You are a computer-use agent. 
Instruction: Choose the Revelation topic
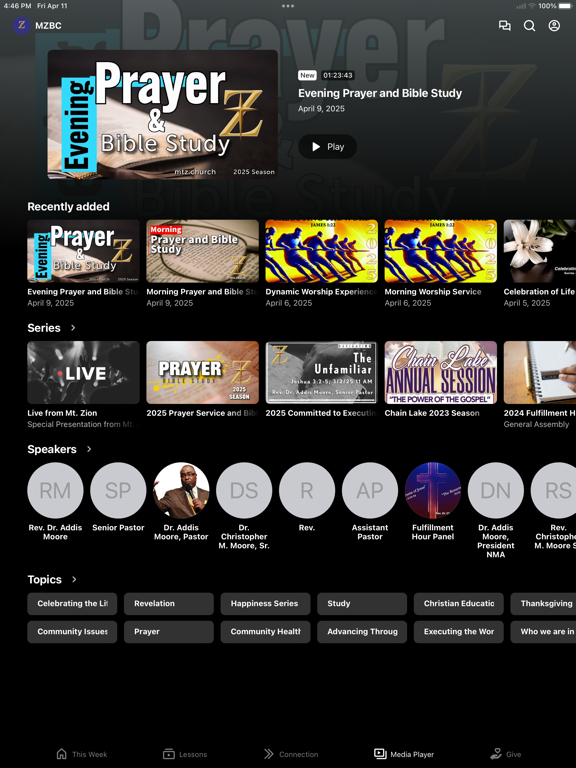[x=168, y=603]
